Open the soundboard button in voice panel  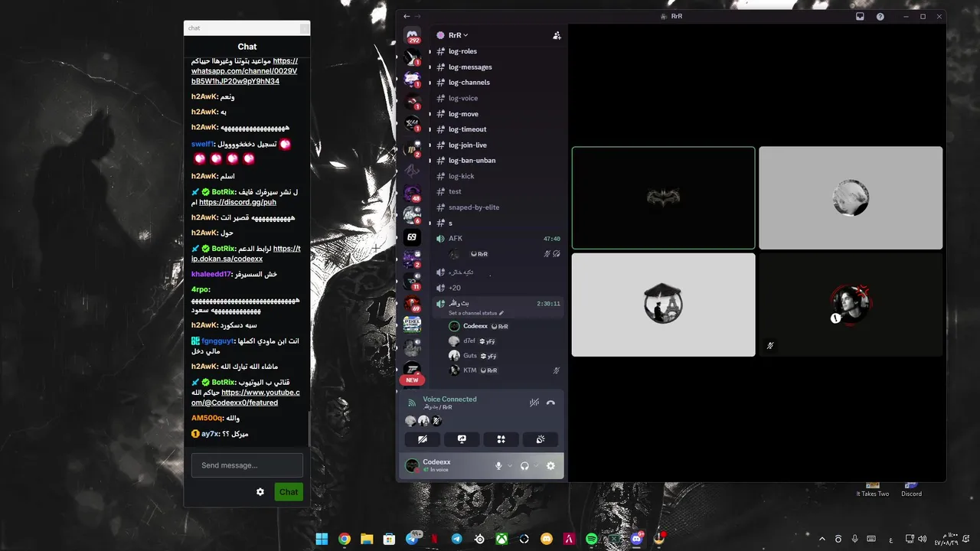541,439
